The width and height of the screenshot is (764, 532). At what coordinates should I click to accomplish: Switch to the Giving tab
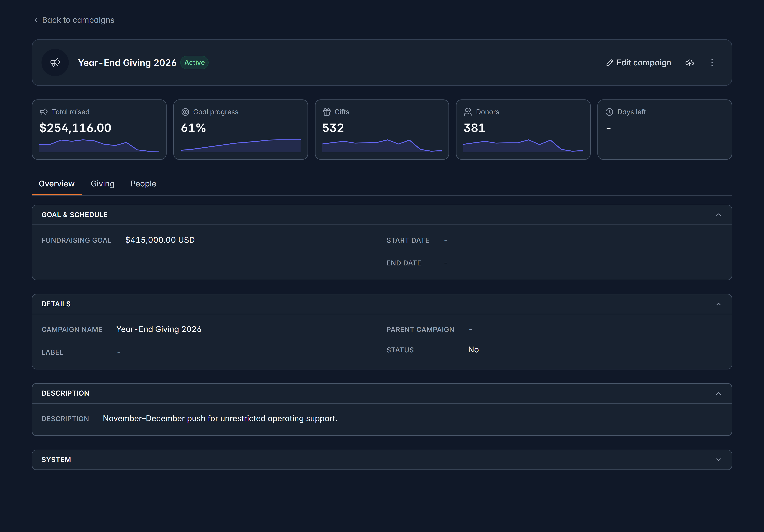pyautogui.click(x=103, y=184)
